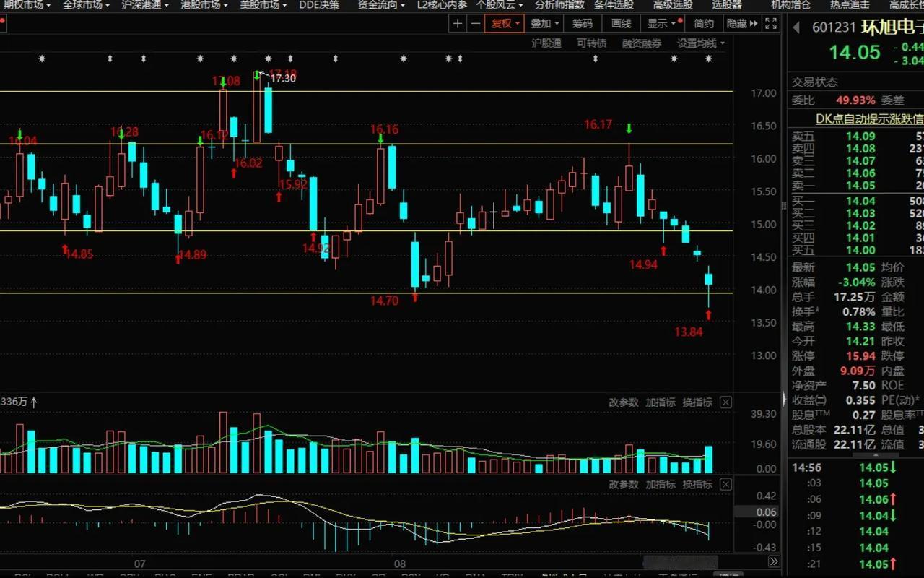Expand the 美股市场 menu

click(263, 5)
